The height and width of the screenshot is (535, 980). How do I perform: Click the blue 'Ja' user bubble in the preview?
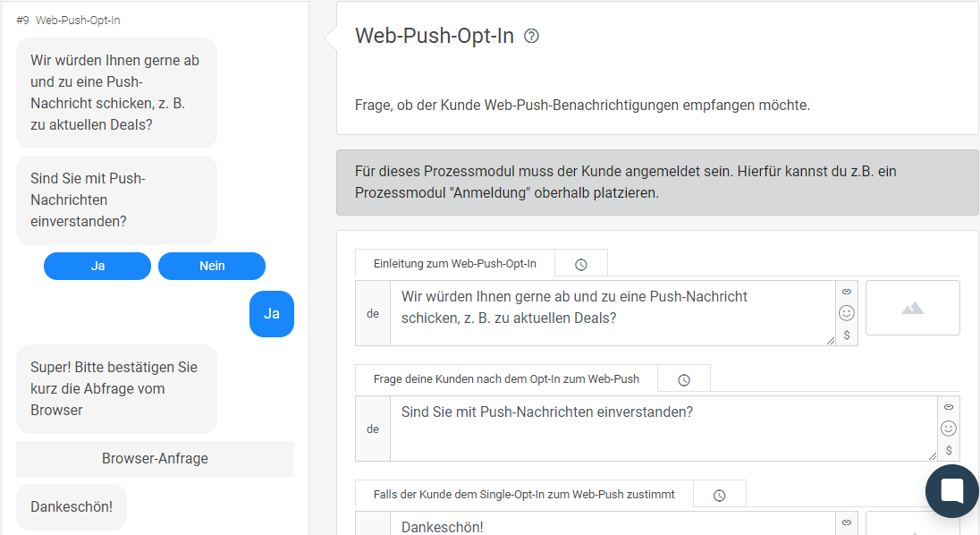tap(271, 314)
